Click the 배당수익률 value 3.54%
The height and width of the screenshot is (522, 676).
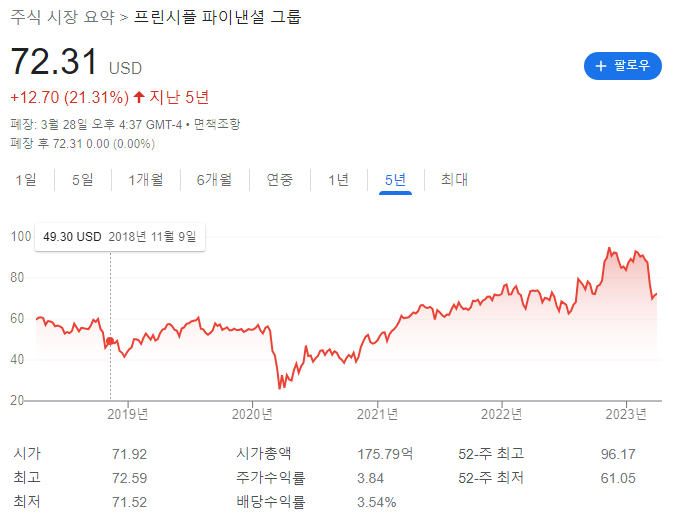click(376, 503)
